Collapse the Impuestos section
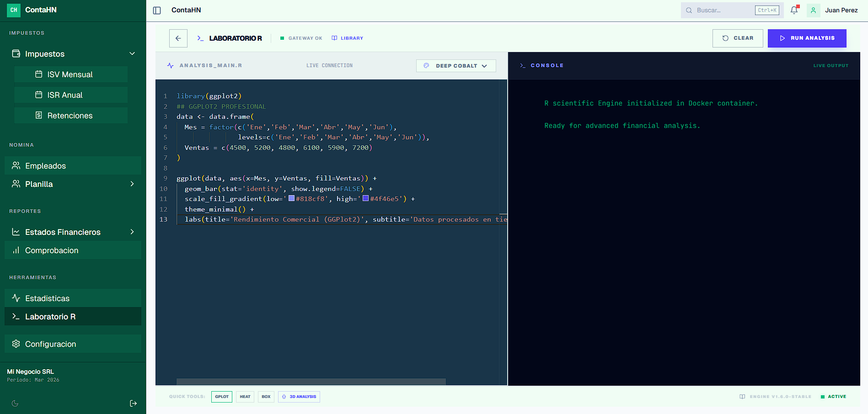 (132, 54)
